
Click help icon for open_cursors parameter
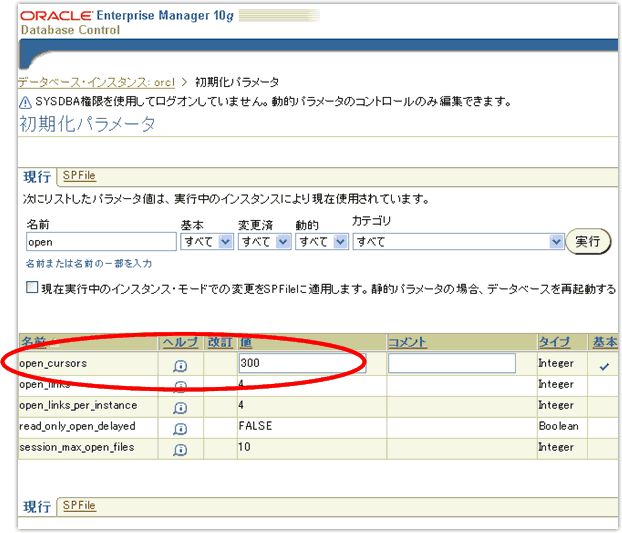180,366
